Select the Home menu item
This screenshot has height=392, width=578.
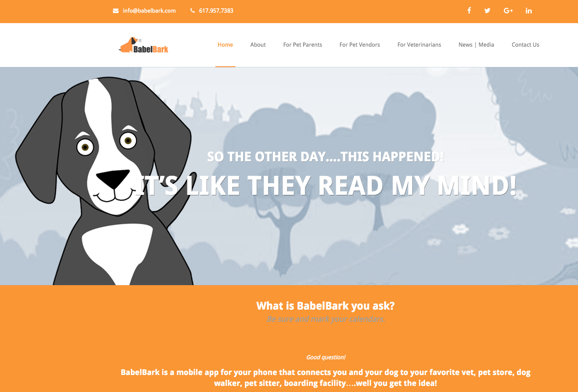[x=225, y=44]
